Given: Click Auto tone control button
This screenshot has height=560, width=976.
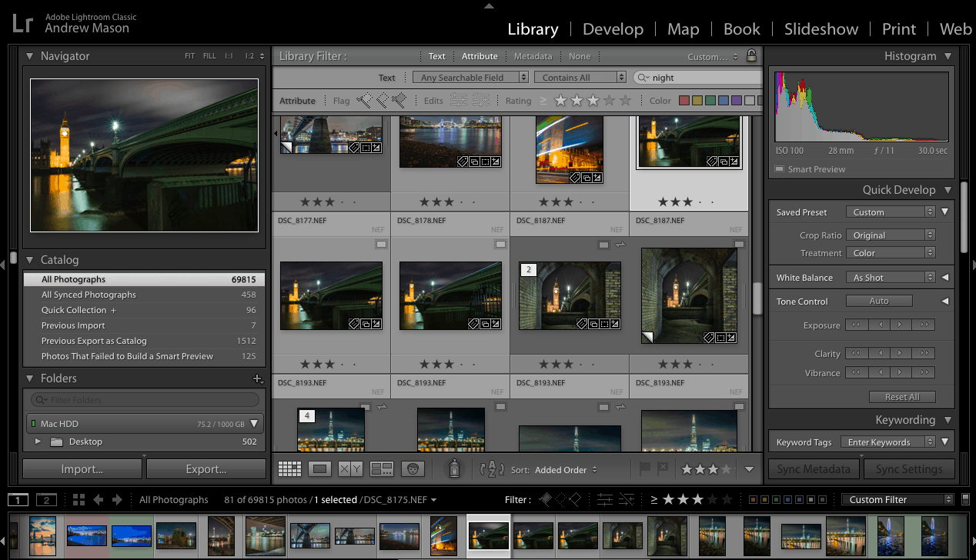Looking at the screenshot, I should coord(879,301).
